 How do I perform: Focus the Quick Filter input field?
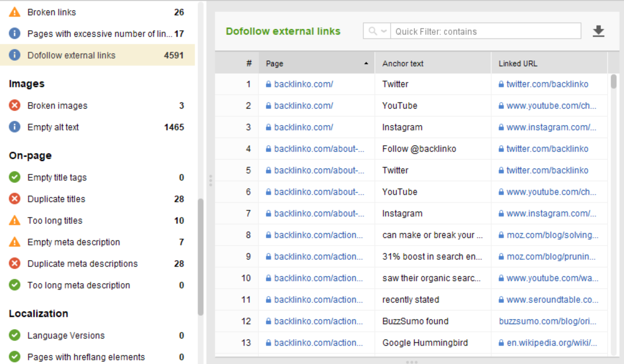(x=486, y=31)
